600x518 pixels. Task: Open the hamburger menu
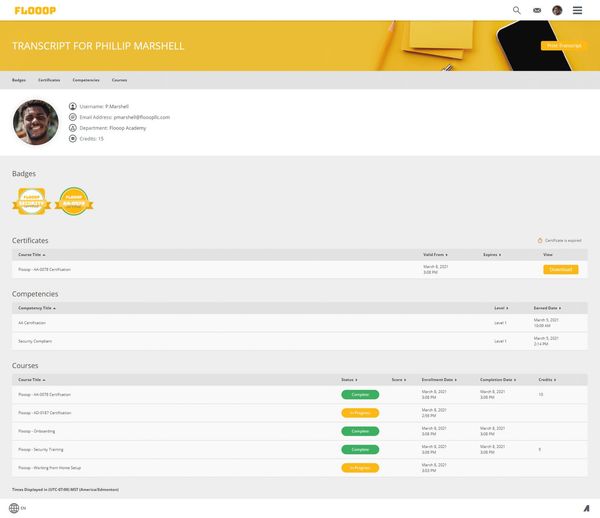coord(577,10)
